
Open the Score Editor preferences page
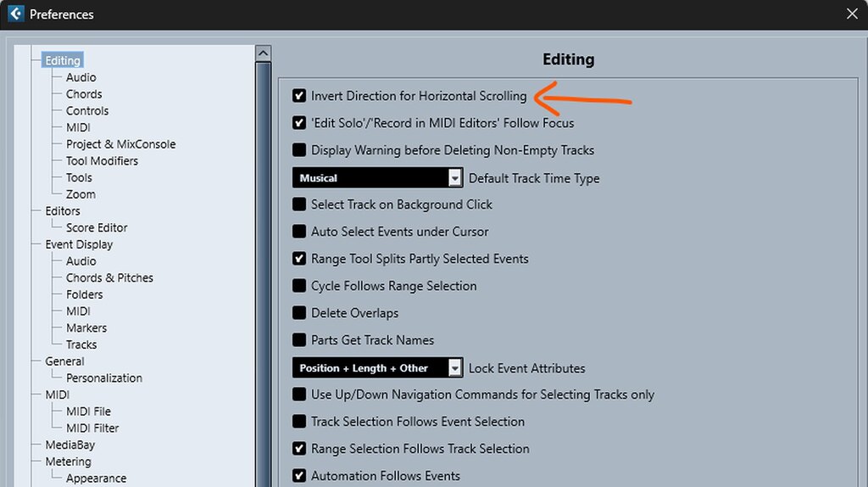pyautogui.click(x=97, y=227)
